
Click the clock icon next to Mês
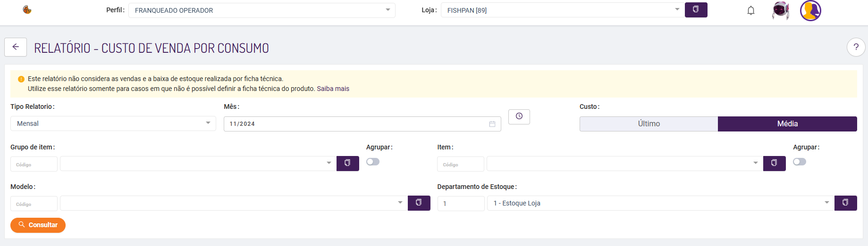click(519, 116)
